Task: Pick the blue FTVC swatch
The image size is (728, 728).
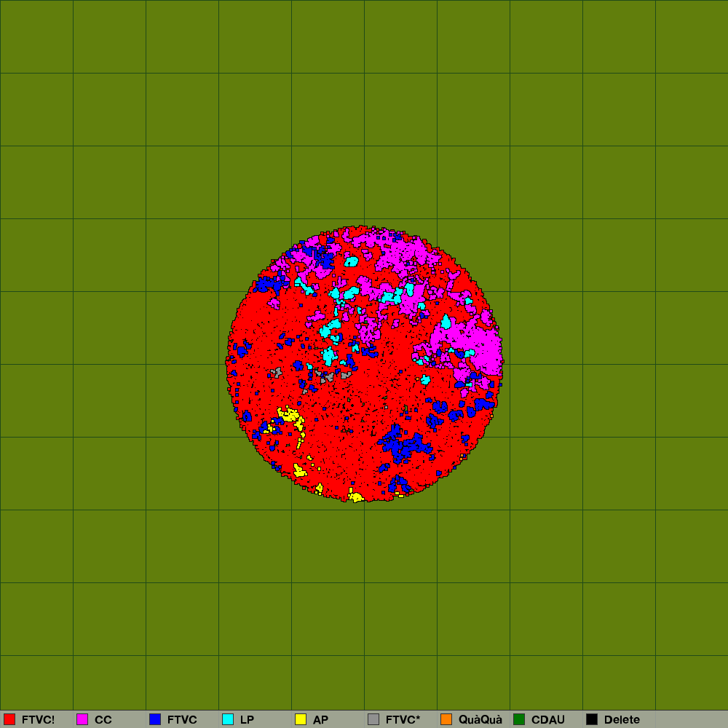Action: [x=155, y=719]
